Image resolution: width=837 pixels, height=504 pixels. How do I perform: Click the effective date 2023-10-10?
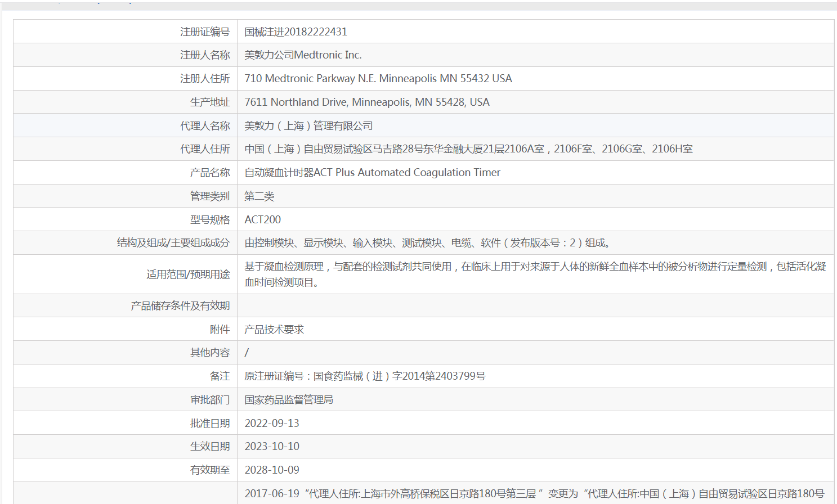click(x=272, y=447)
